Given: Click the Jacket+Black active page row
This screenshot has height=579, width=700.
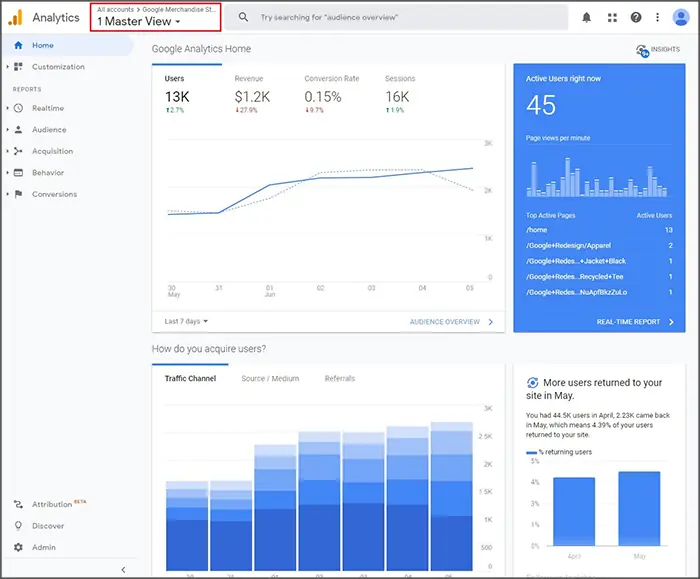Looking at the screenshot, I should pyautogui.click(x=599, y=261).
